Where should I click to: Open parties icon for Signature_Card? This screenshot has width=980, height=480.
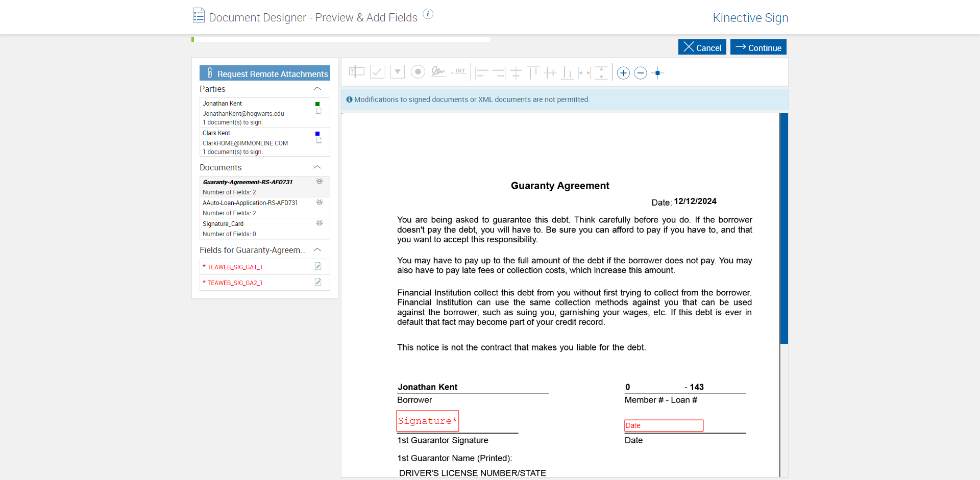pyautogui.click(x=320, y=223)
